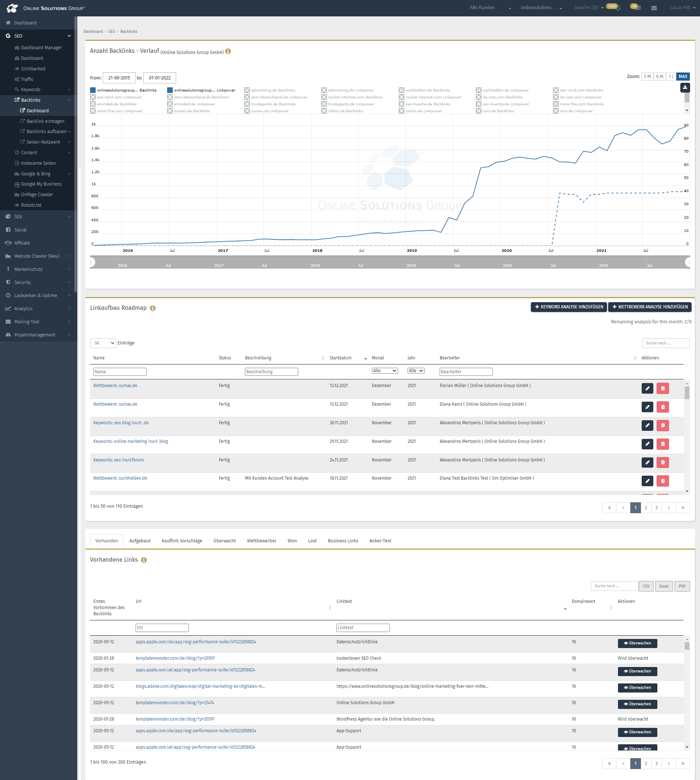Delete Keywords: online marketing inurl: blog entry
This screenshot has height=780, width=700.
663,444
